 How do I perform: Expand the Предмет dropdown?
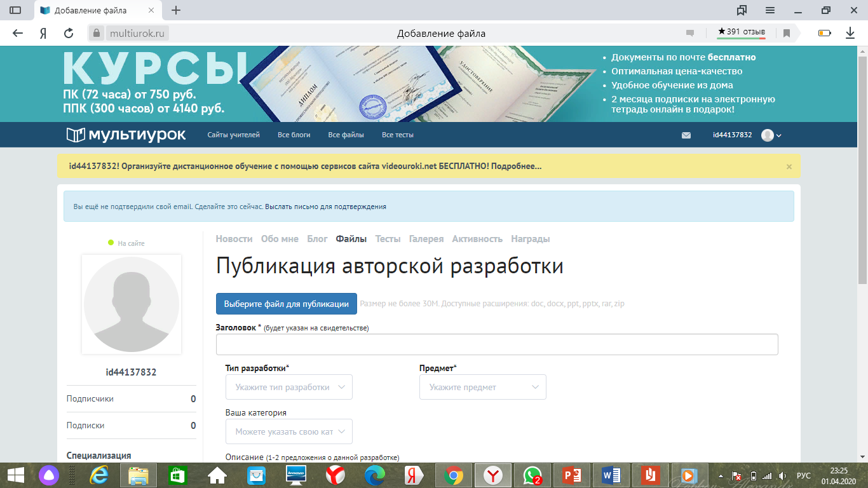point(482,387)
